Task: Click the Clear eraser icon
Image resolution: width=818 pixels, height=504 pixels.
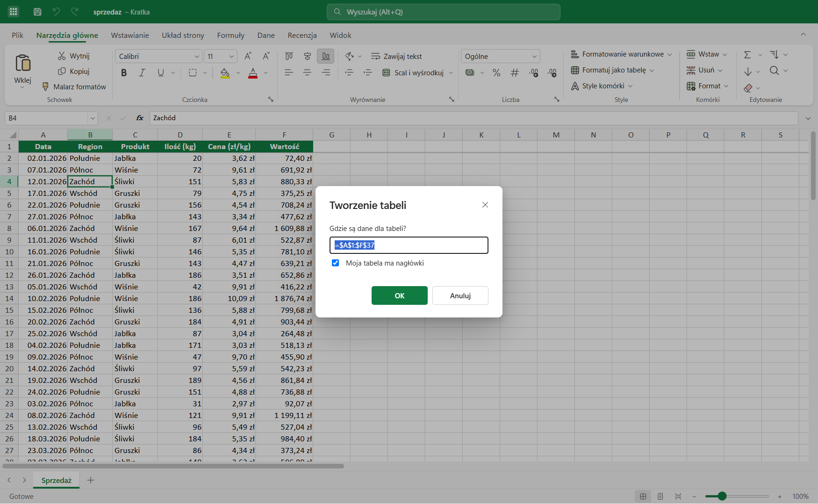Action: pyautogui.click(x=748, y=87)
